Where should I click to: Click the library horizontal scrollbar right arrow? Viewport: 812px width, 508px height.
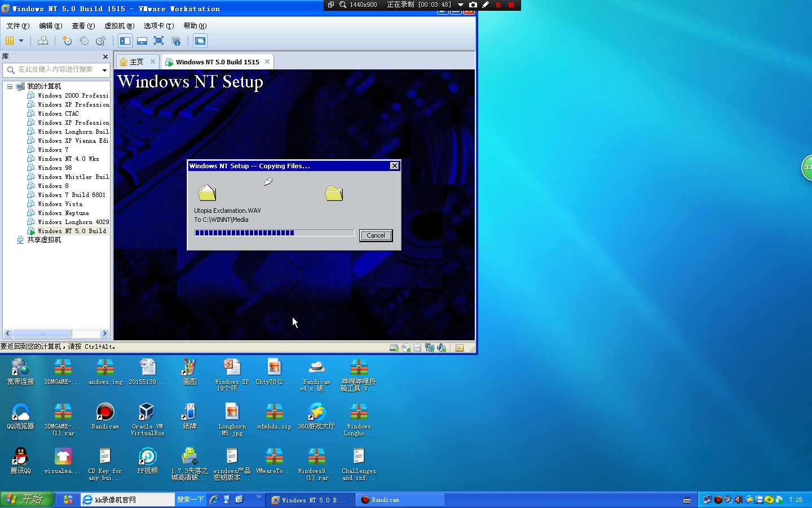tap(104, 334)
